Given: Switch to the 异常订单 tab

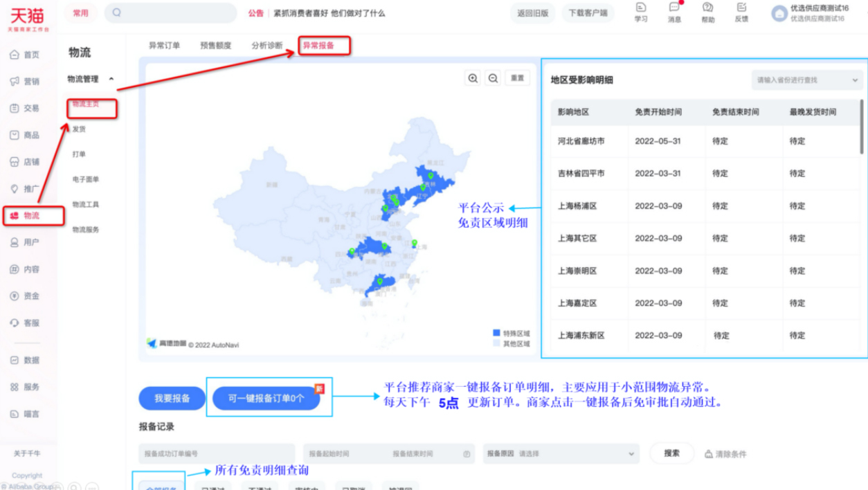Looking at the screenshot, I should coord(165,44).
